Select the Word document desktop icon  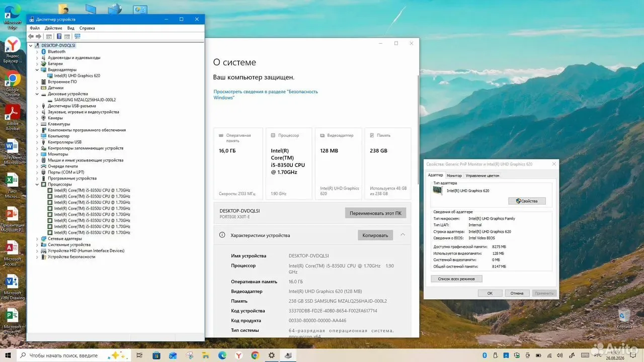point(13,152)
